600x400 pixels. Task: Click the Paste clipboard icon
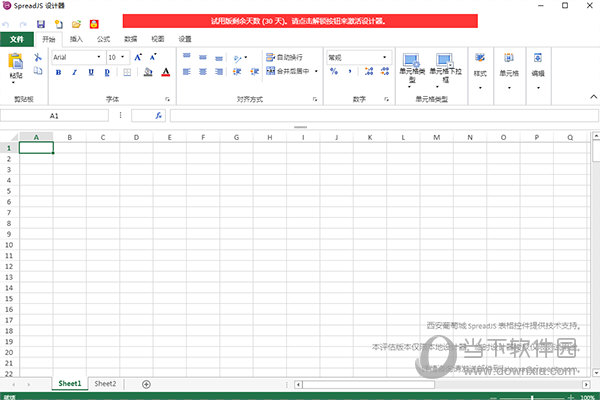pos(15,64)
